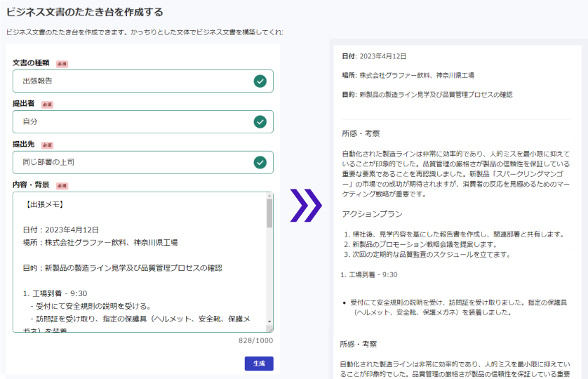This screenshot has width=588, height=379.
Task: Click the textarea resize handle corner
Action: coord(269,329)
